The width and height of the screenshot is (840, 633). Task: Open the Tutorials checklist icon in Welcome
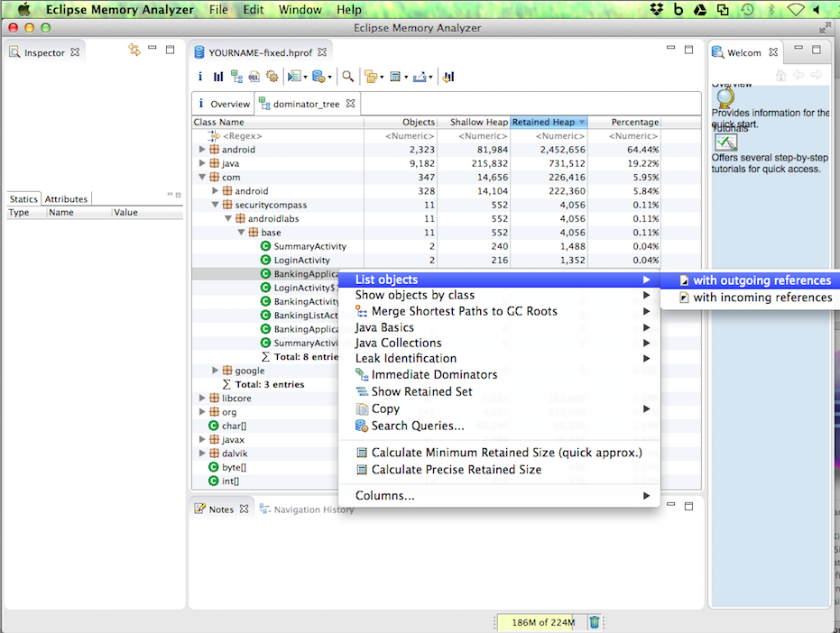[725, 142]
